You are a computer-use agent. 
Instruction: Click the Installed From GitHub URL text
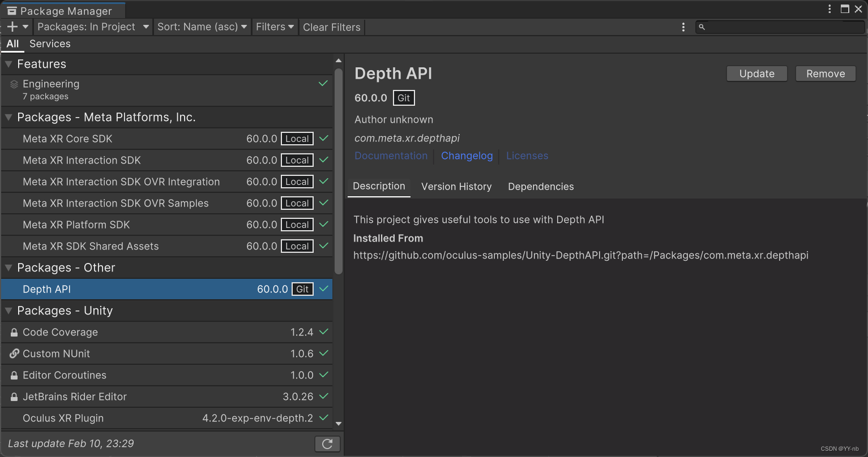(x=581, y=255)
